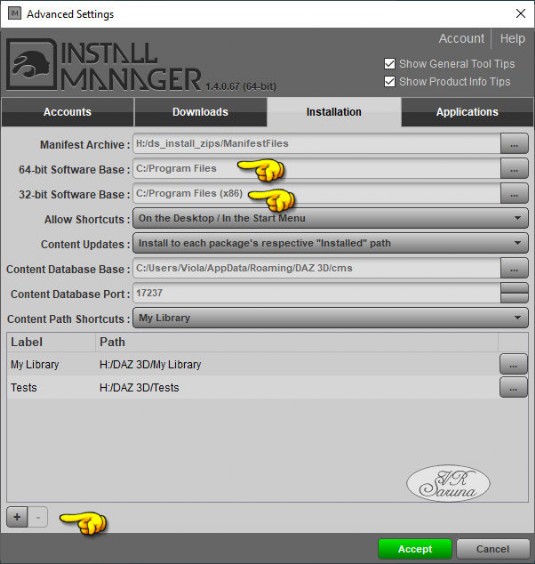535x564 pixels.
Task: Click the Path column header
Action: [x=297, y=342]
